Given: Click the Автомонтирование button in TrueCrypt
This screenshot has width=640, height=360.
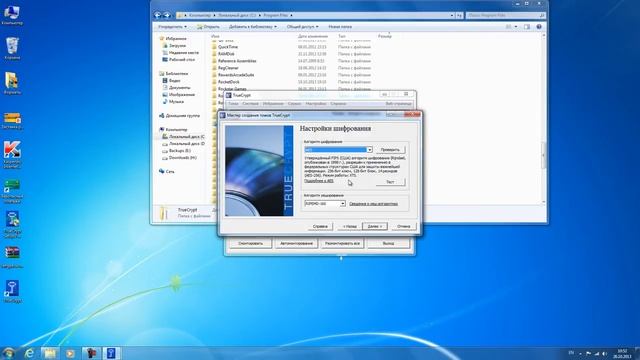Looking at the screenshot, I should (296, 243).
